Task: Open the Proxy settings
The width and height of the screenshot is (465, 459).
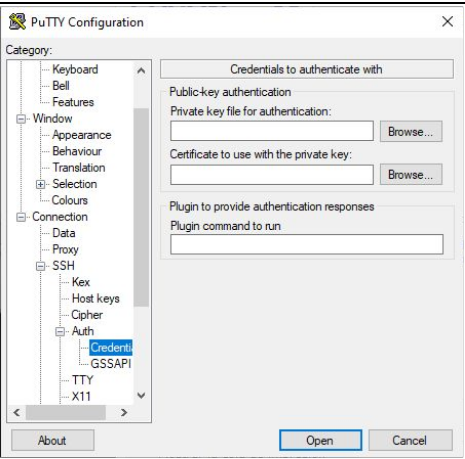Action: point(65,249)
